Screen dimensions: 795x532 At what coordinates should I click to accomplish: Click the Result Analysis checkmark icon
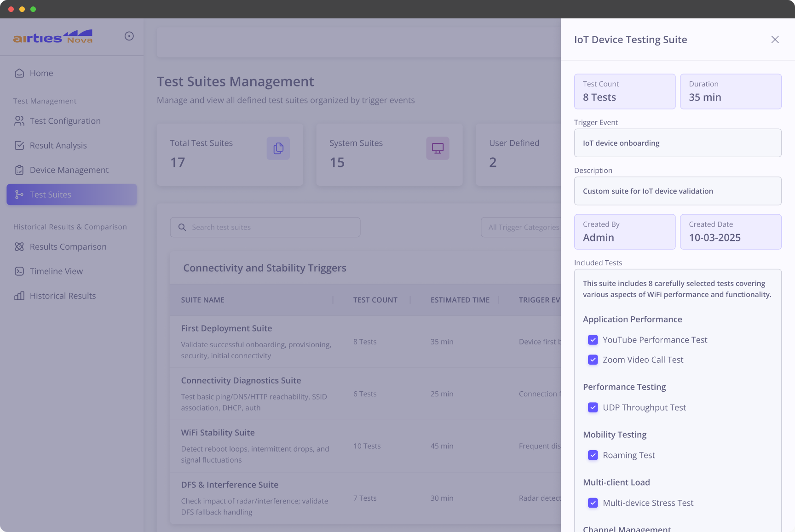point(19,145)
